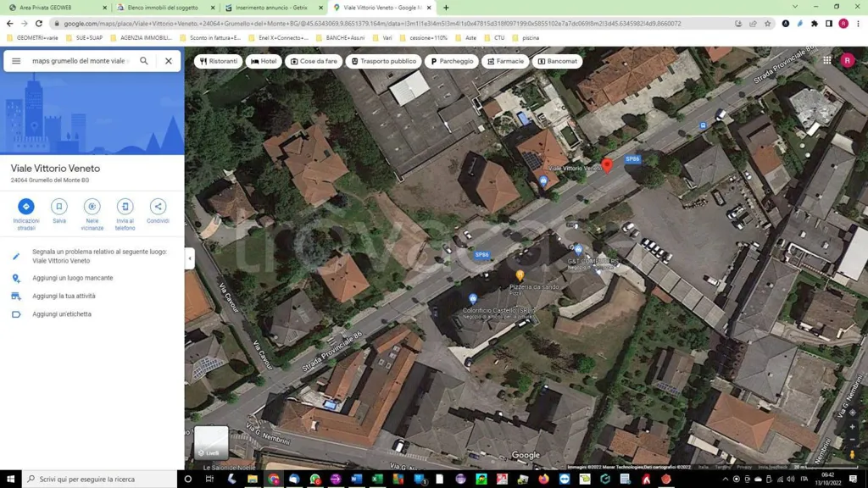Viewport: 868px width, 488px height.
Task: Open the Chrome side panel icon
Action: [x=829, y=24]
